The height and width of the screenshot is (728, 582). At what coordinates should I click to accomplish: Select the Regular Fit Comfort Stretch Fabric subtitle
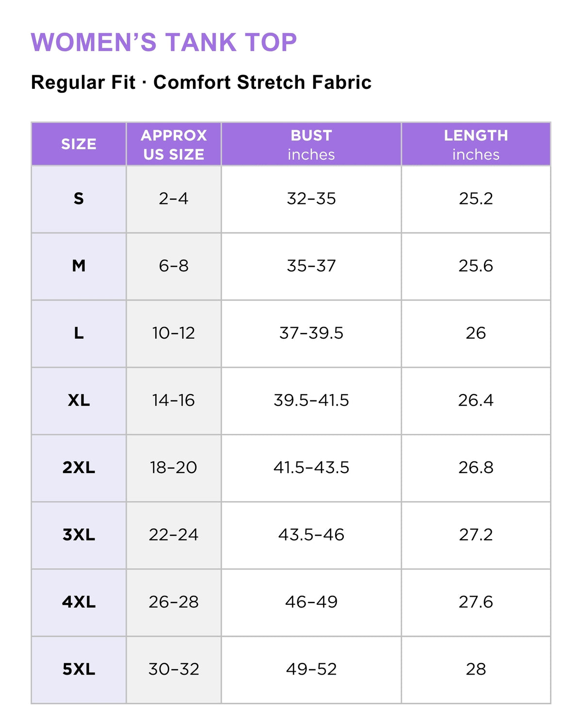[x=201, y=82]
